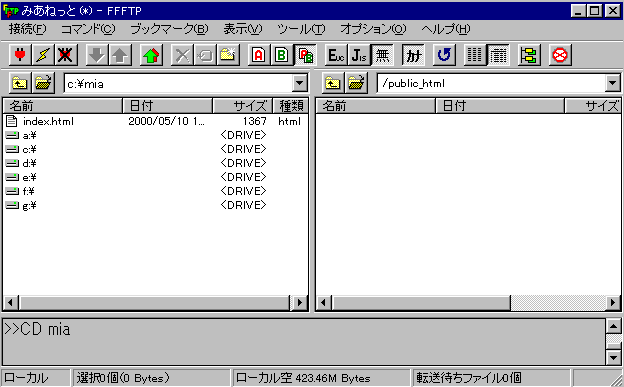Open the 接続(F) menu
Viewport: 624px width, 387px height.
27,29
